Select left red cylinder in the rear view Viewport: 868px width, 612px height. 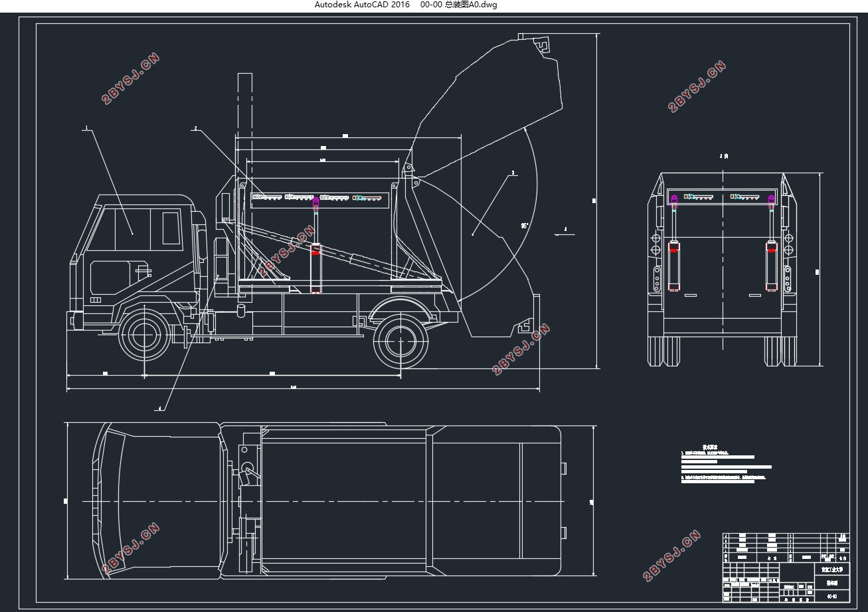click(x=674, y=267)
